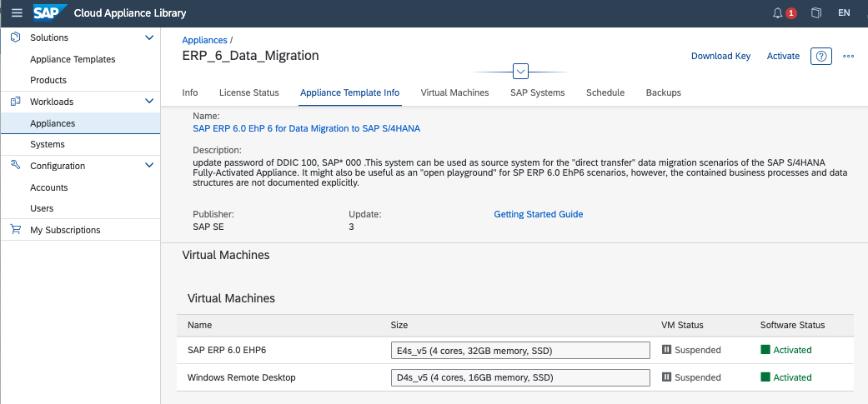Viewport: 868px width, 404px height.
Task: Collapse the Configuration section chevron
Action: coord(149,166)
